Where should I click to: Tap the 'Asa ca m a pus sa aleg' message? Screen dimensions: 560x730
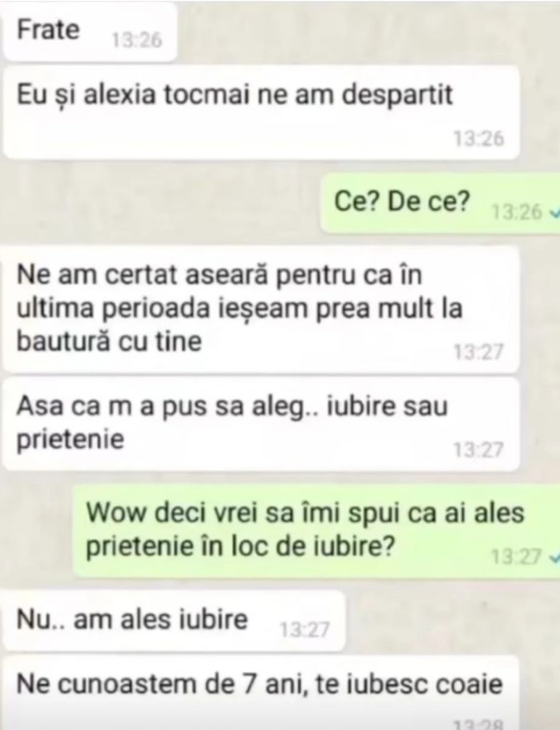(x=261, y=424)
